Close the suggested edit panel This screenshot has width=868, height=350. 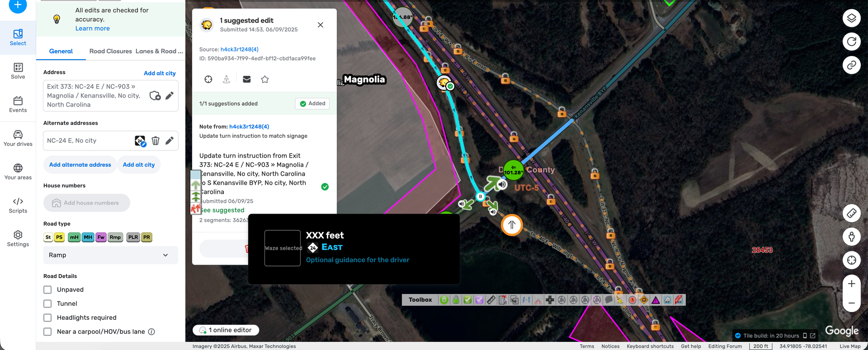click(x=321, y=25)
